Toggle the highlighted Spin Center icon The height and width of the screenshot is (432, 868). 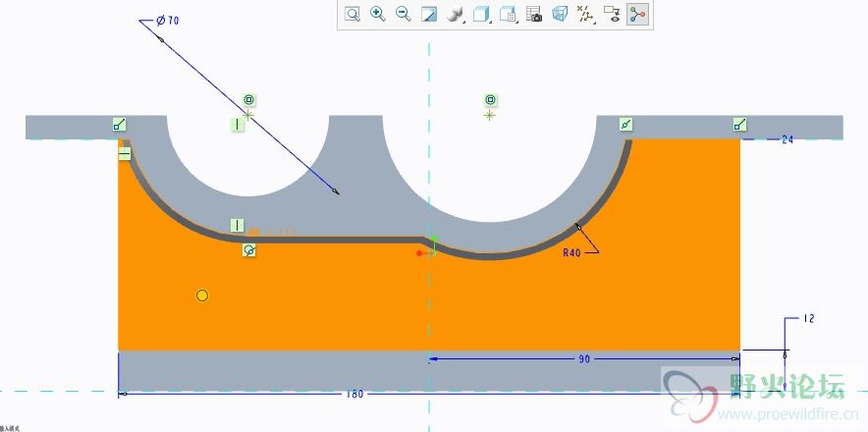637,15
